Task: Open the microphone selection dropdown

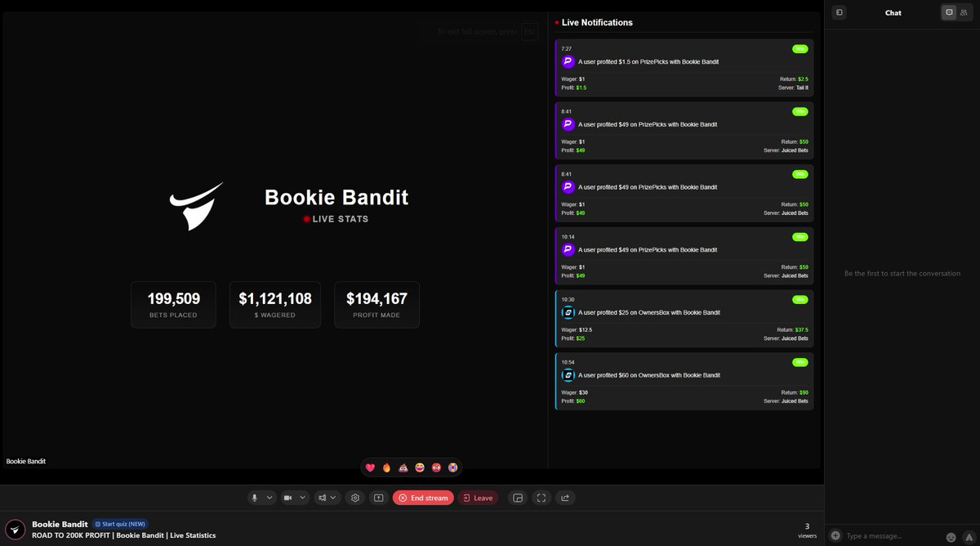Action: point(269,497)
